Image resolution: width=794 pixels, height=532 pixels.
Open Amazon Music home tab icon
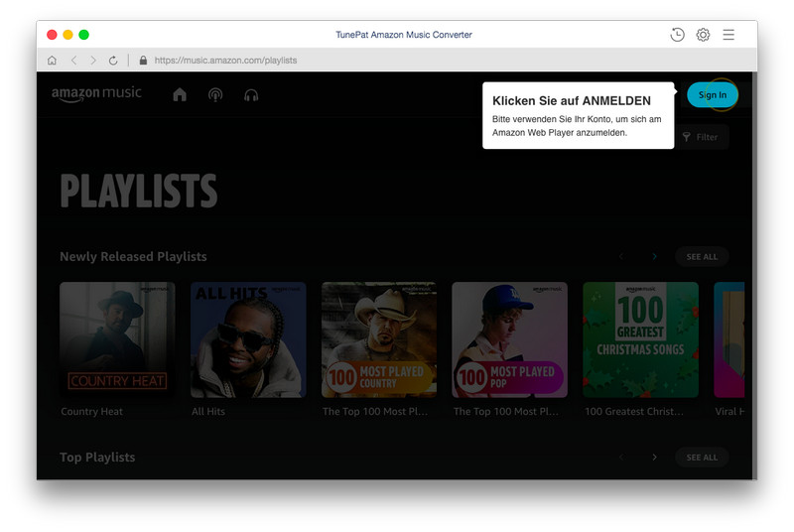180,94
